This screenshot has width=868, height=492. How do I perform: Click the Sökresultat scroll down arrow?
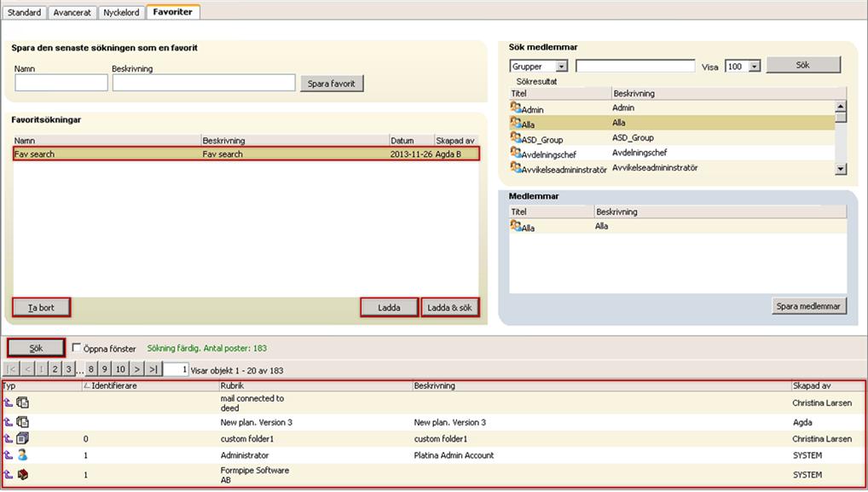841,169
